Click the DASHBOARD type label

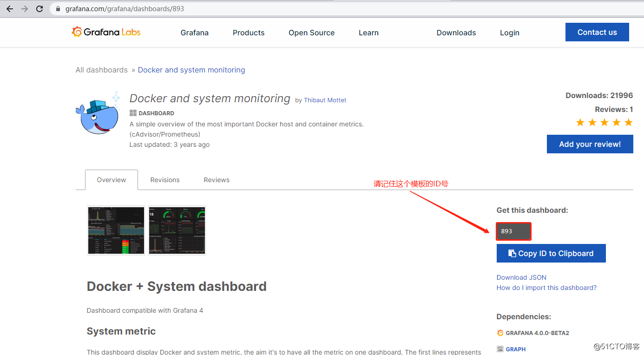point(157,113)
